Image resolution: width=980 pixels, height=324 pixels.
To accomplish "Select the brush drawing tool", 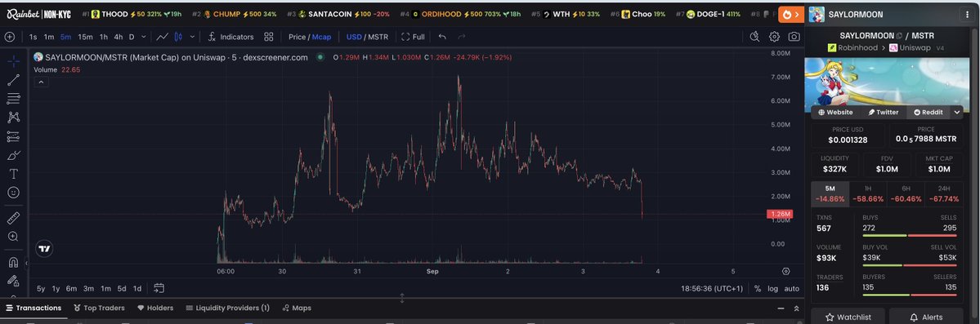I will pyautogui.click(x=13, y=155).
